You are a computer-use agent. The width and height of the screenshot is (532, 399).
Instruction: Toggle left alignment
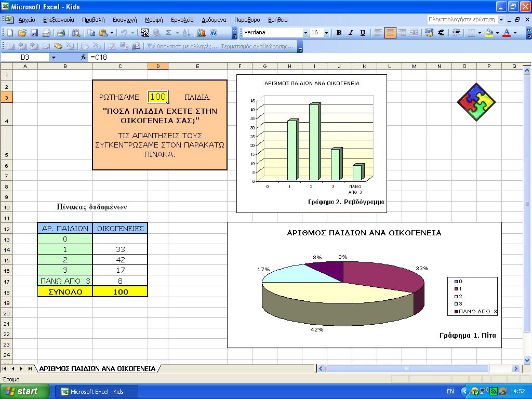378,33
